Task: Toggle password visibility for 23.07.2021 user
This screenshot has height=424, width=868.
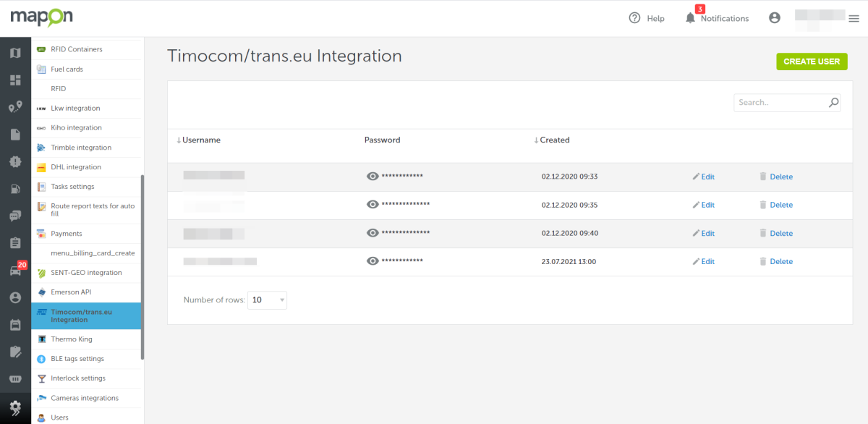Action: click(373, 261)
